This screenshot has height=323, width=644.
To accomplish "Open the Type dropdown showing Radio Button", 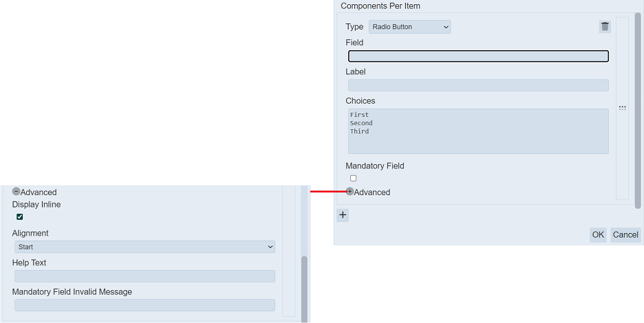I will click(x=409, y=27).
